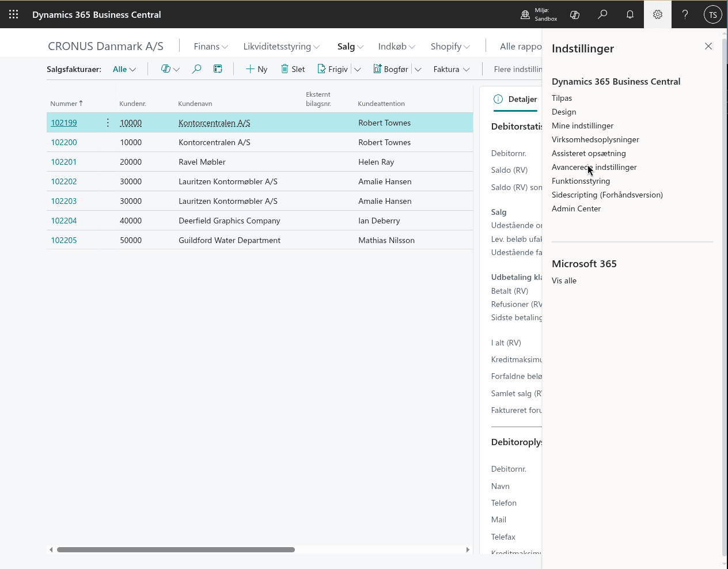Open Assisteret opsætning
The width and height of the screenshot is (728, 569).
(589, 153)
